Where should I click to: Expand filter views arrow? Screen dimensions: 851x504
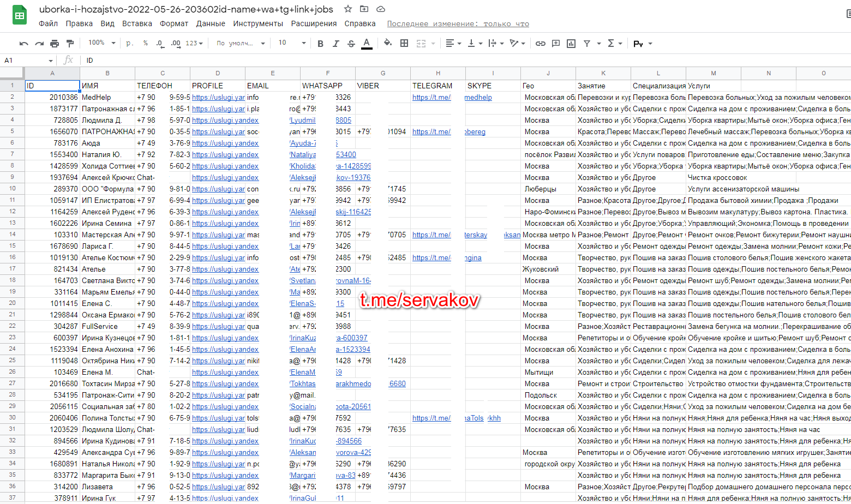point(599,43)
